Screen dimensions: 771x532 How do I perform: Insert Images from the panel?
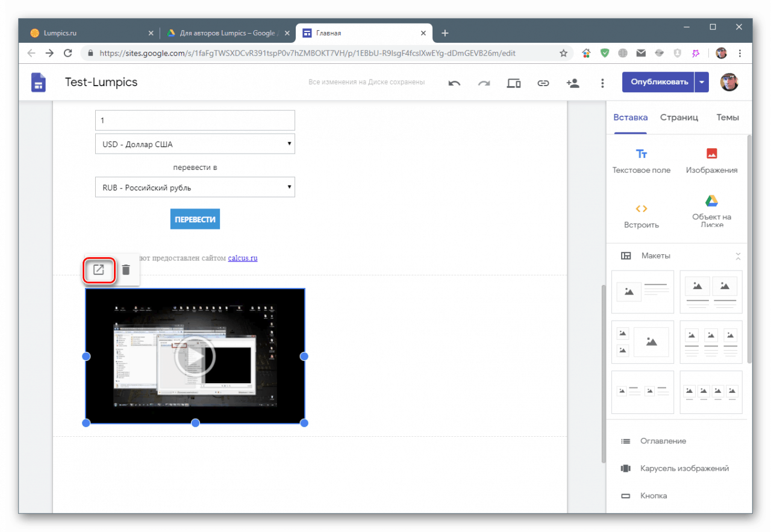[711, 161]
